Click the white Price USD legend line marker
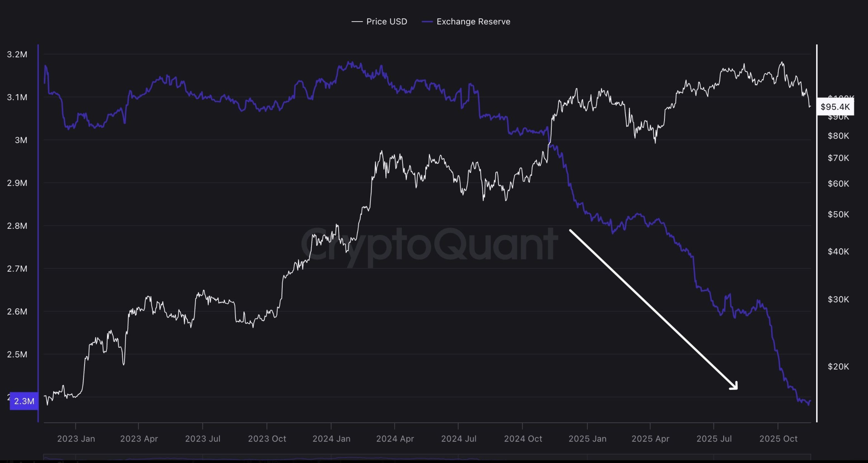 coord(357,22)
